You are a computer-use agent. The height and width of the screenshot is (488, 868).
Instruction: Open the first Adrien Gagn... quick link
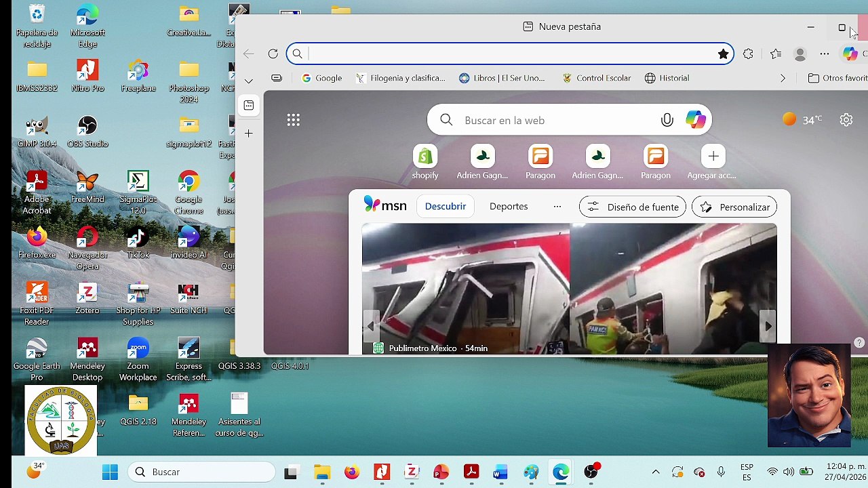[482, 163]
